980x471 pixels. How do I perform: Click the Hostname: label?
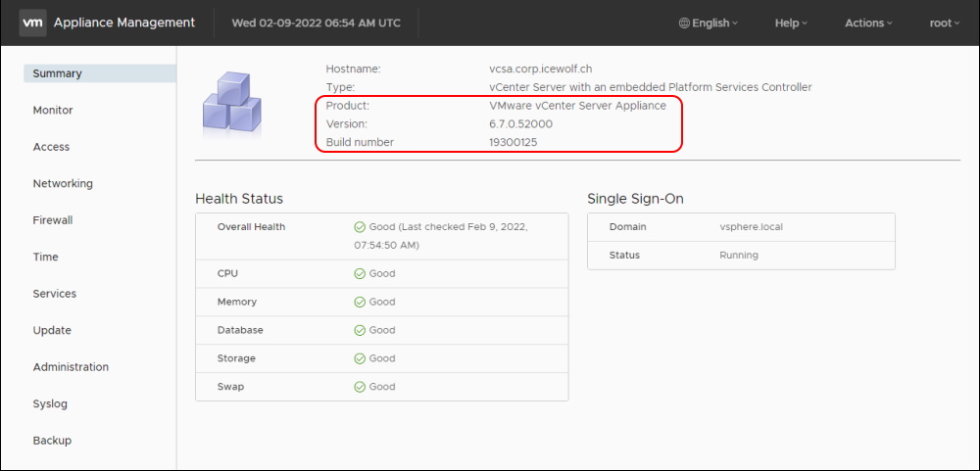[353, 69]
